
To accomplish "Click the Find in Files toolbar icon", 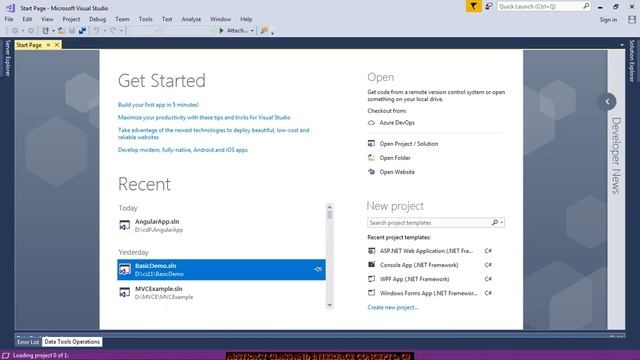I will [x=264, y=31].
